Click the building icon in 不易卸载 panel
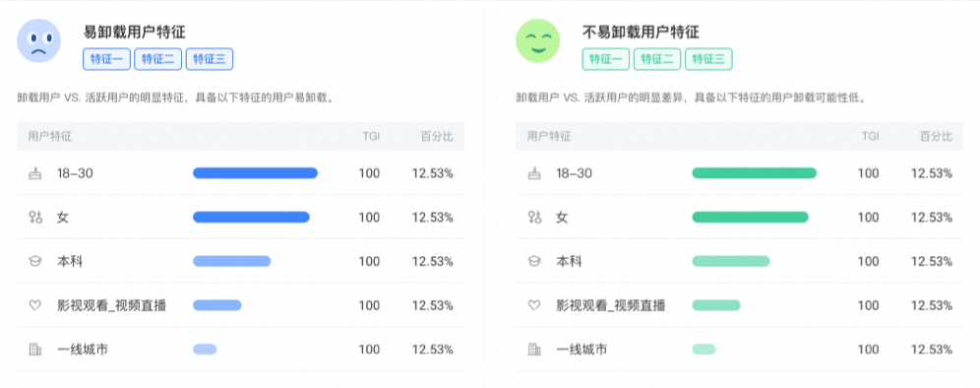 [x=533, y=350]
